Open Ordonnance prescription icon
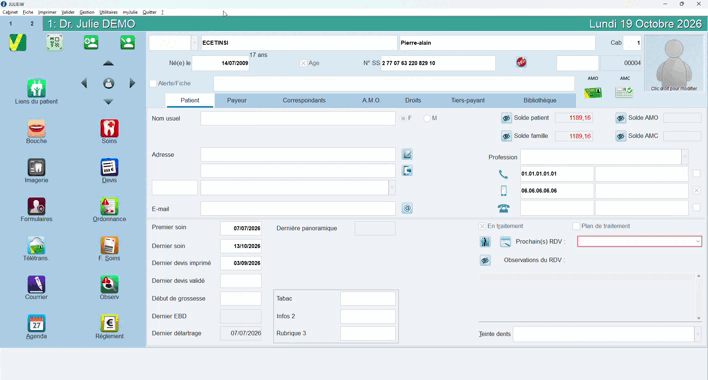708x380 pixels. [109, 206]
